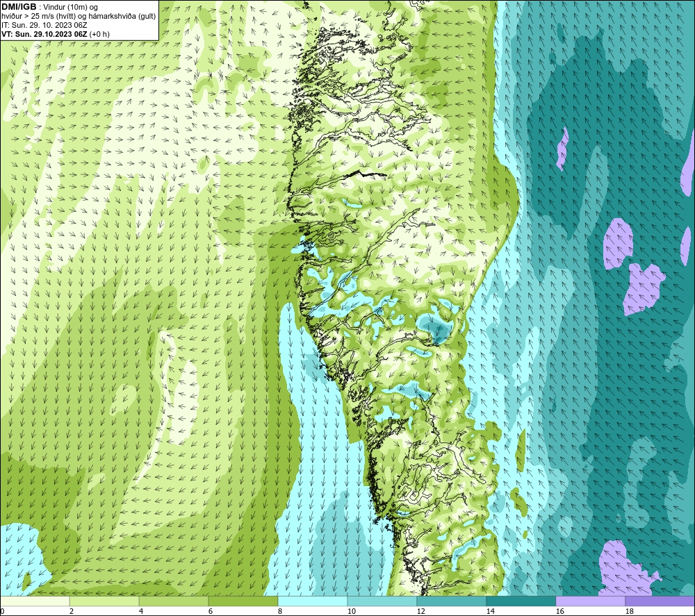
Task: Click the '12' label under the color bar
Action: tap(420, 611)
